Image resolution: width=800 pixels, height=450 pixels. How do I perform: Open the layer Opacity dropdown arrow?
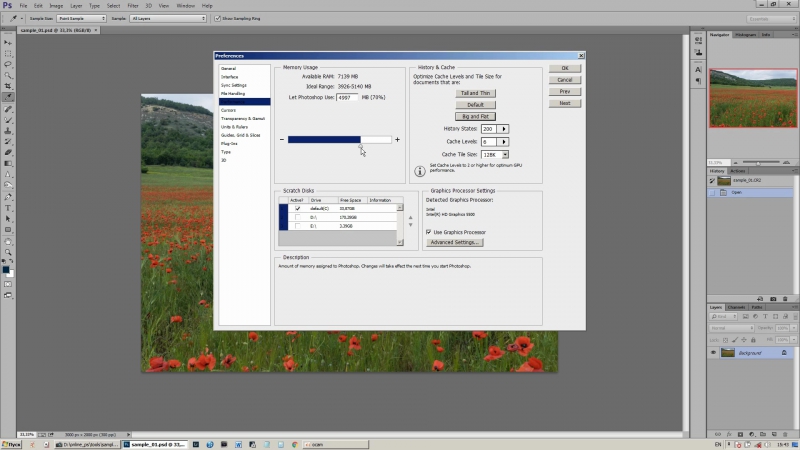793,328
